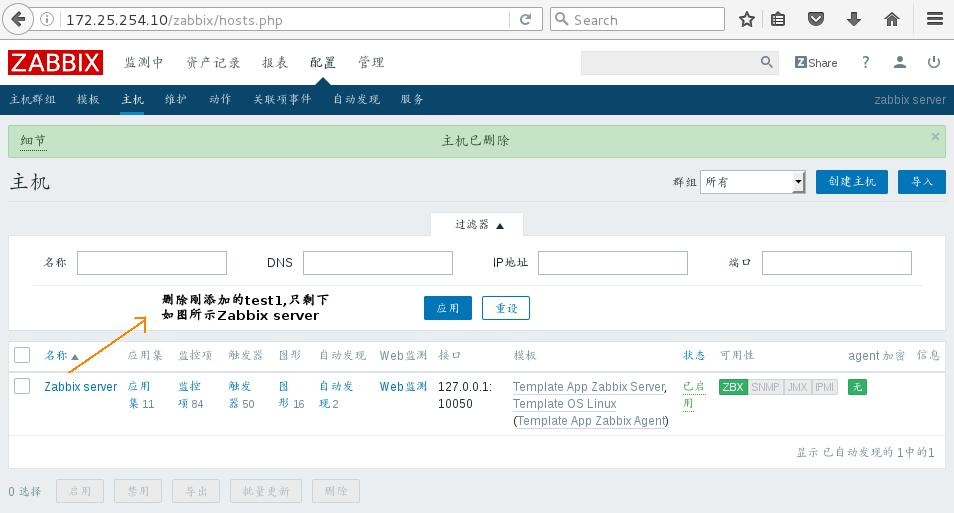Open the 群组 group dropdown

(753, 182)
